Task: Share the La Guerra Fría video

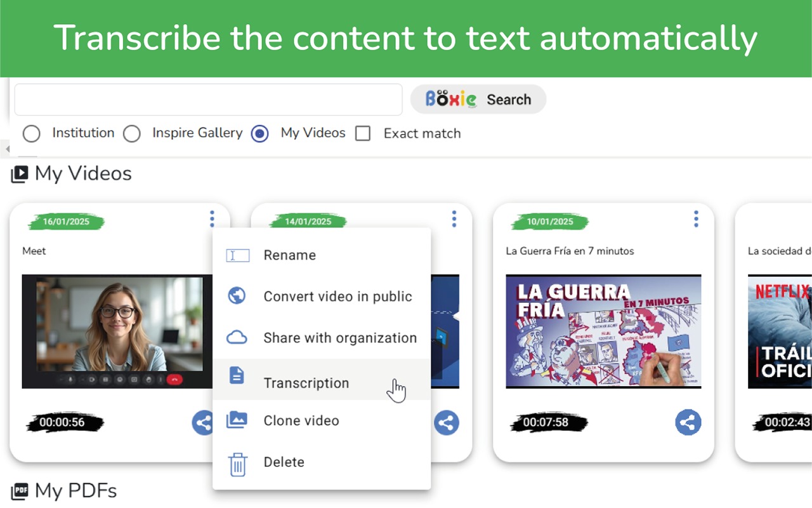Action: (688, 422)
